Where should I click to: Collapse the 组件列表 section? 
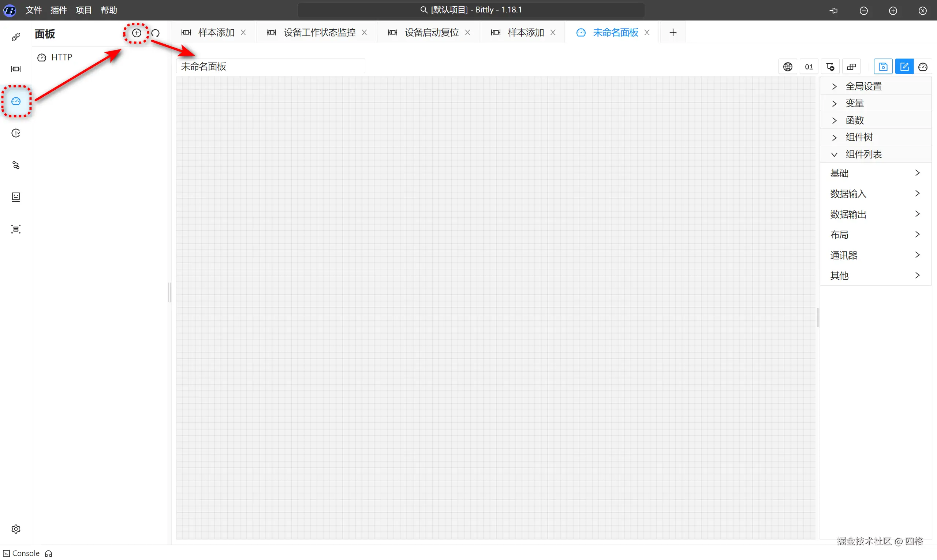[863, 154]
